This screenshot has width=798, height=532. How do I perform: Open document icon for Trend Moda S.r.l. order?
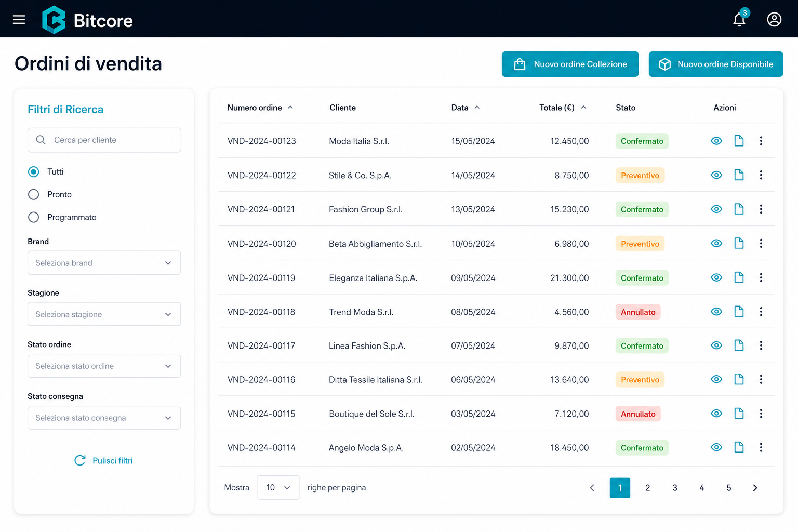[739, 312]
